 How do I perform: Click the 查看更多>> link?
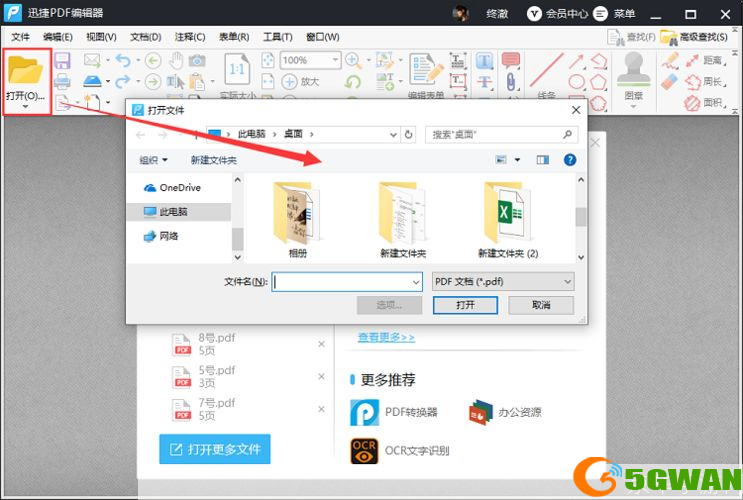pyautogui.click(x=386, y=337)
